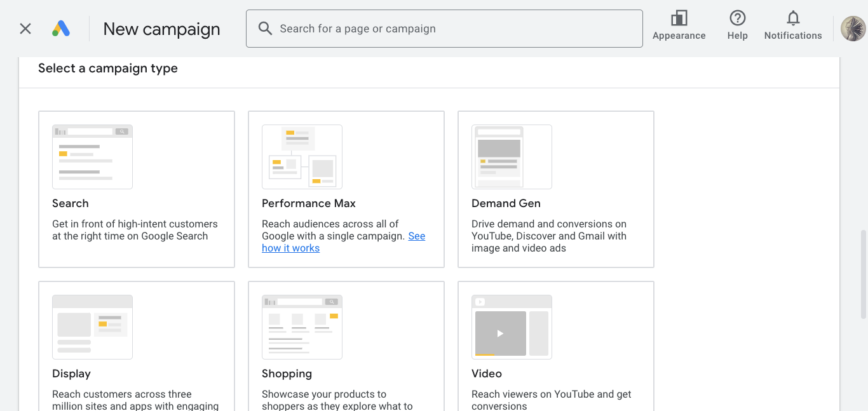Open the 'See how it works' link

click(x=290, y=248)
